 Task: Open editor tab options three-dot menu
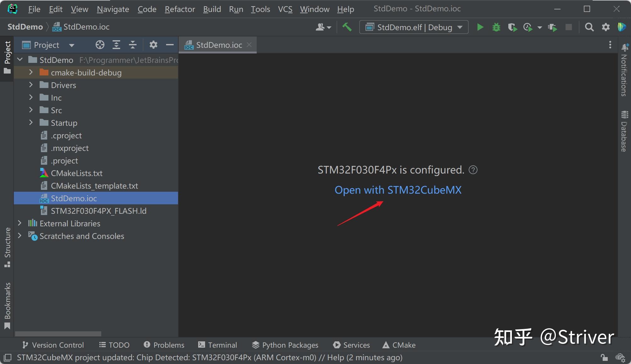pos(610,45)
